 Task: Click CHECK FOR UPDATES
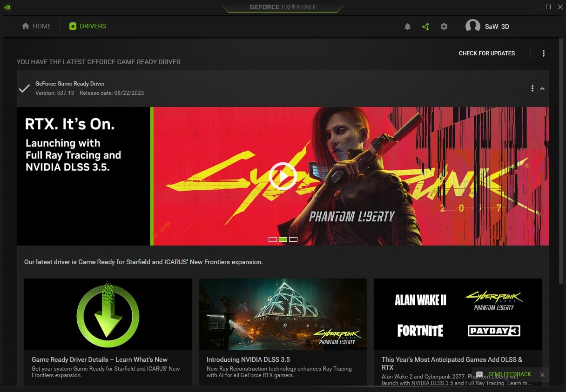pyautogui.click(x=487, y=53)
